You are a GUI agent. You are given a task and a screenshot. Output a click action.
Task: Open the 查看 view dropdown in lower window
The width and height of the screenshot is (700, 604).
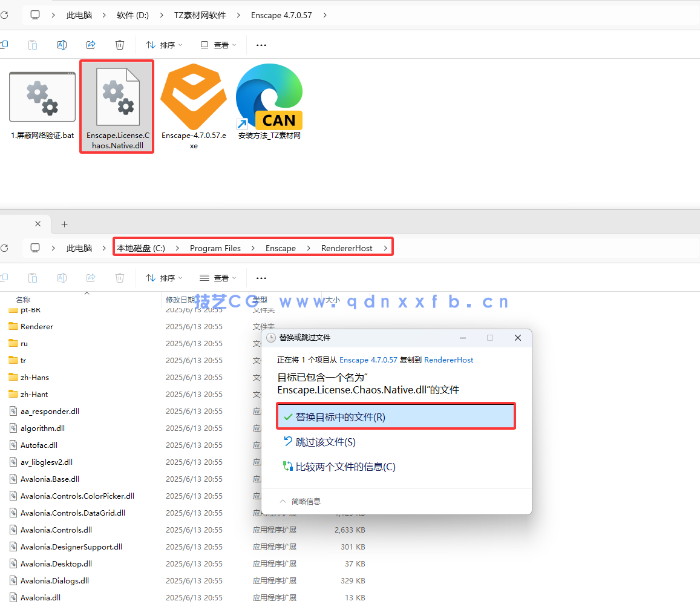[218, 278]
